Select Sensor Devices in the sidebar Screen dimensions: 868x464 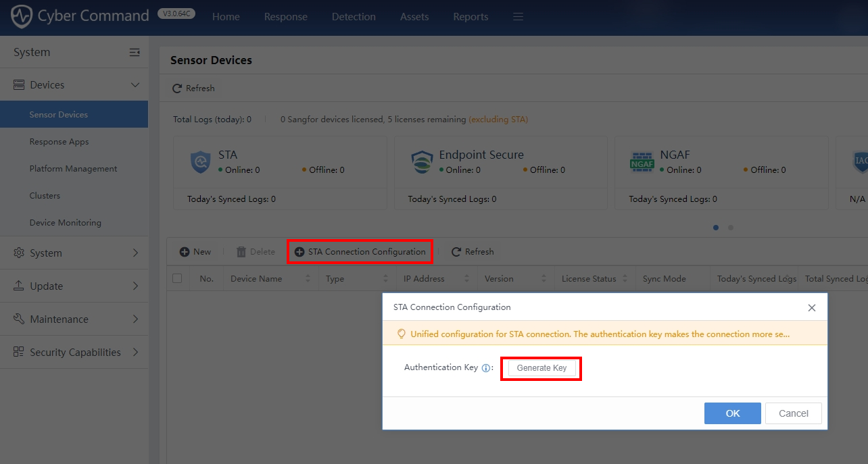coord(74,115)
